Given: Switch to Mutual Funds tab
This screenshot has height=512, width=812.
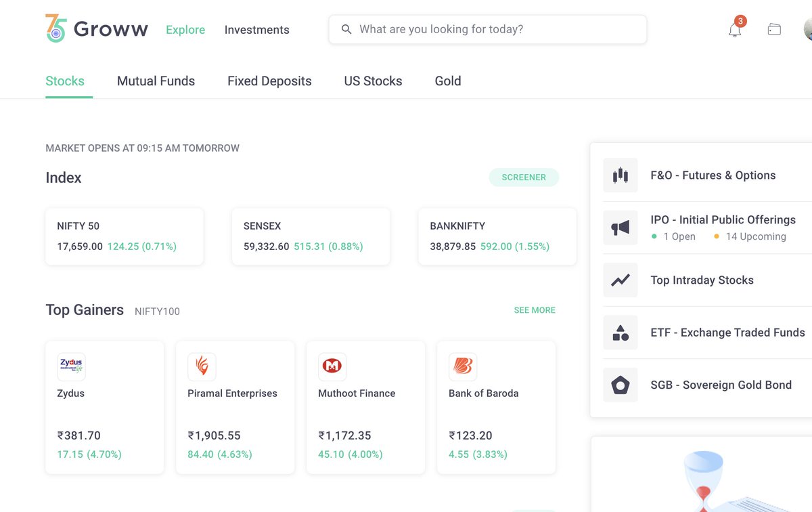Looking at the screenshot, I should tap(156, 81).
